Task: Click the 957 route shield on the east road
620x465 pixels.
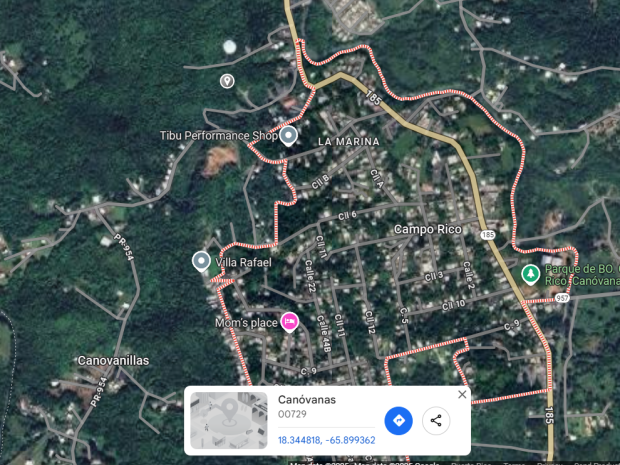Action: pyautogui.click(x=562, y=297)
